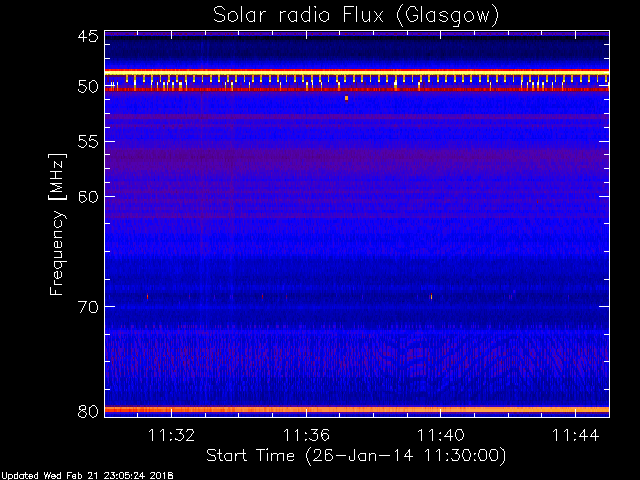This screenshot has width=640, height=480.
Task: Click the orange emission band near 80 MHz
Action: [x=357, y=409]
